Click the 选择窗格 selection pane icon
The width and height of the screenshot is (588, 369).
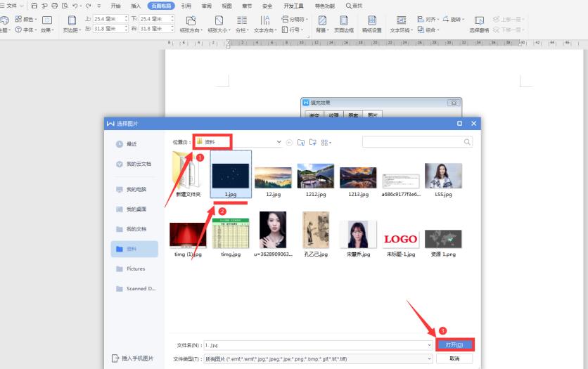click(x=479, y=24)
